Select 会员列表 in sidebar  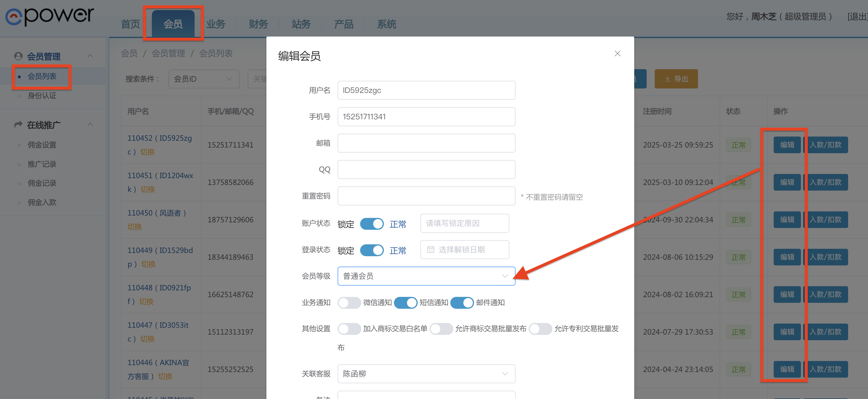pyautogui.click(x=42, y=76)
